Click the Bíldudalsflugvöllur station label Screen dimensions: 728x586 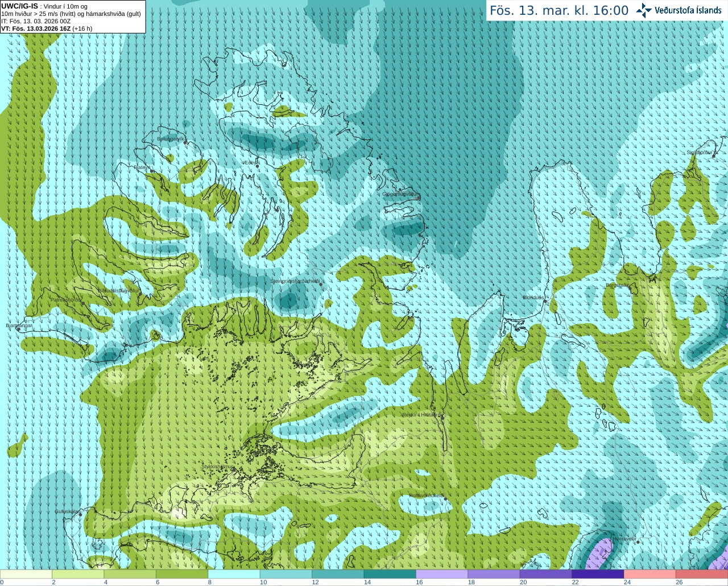click(x=118, y=290)
